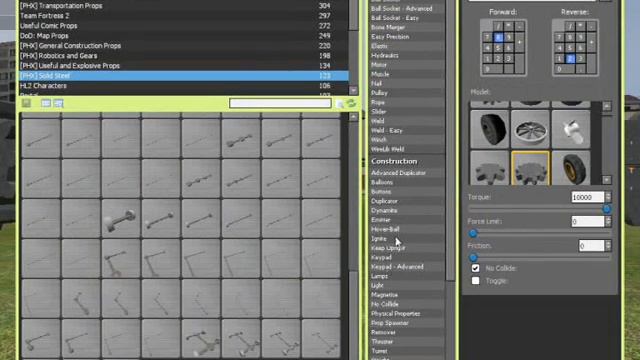This screenshot has height=360, width=640.
Task: Select the Hover-Ball tool
Action: click(407, 229)
